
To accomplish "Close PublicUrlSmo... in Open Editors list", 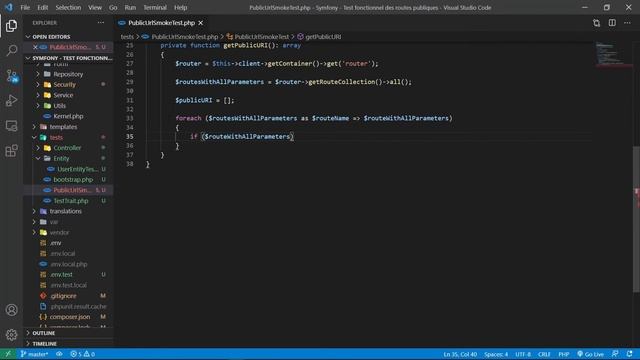I will (x=35, y=47).
